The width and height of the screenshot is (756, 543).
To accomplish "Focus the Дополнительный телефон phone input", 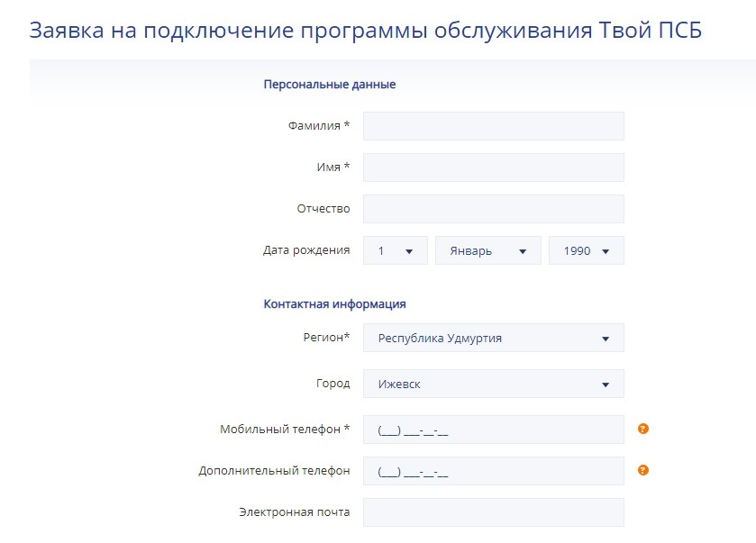I will click(x=493, y=471).
